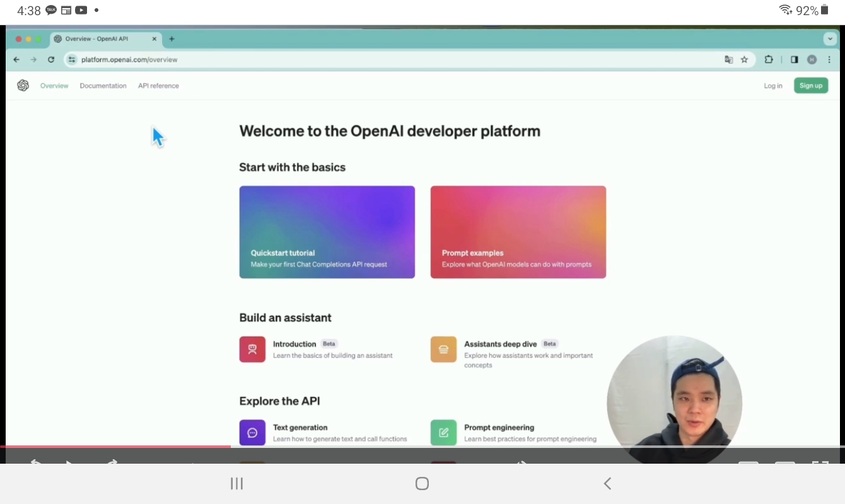Click the 'Explore the API' heading
The image size is (845, 504).
279,401
